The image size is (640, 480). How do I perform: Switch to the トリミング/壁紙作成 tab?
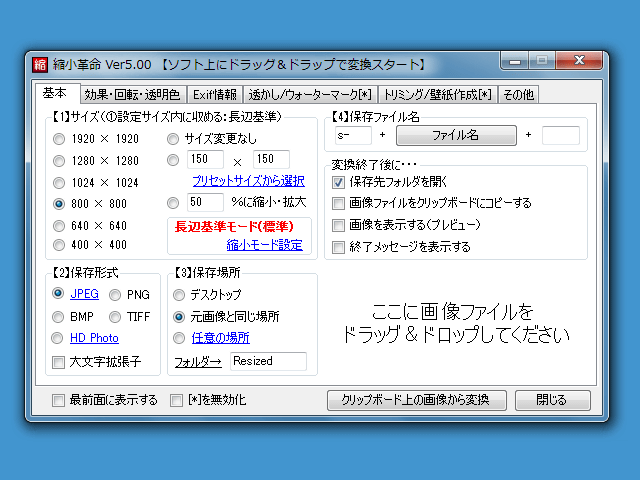click(x=438, y=95)
